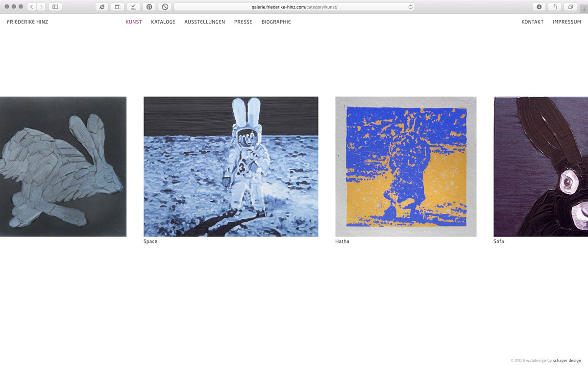Click the 'Sofa' caption
Image resolution: width=588 pixels, height=368 pixels.
[499, 241]
